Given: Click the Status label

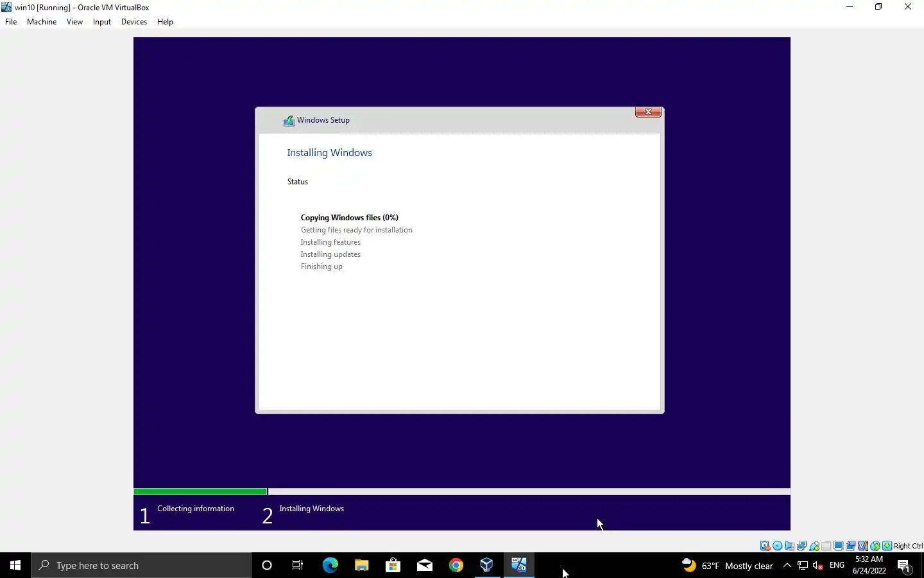Looking at the screenshot, I should pos(298,182).
